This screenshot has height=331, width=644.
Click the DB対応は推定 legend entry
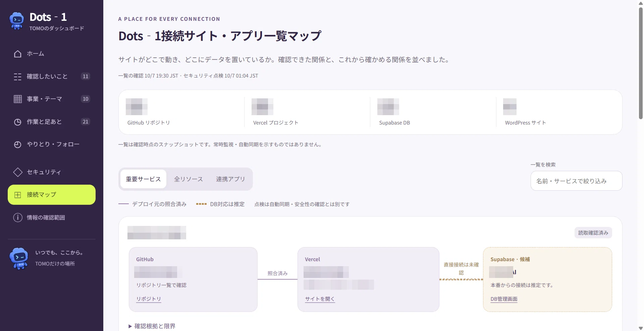[220, 204]
